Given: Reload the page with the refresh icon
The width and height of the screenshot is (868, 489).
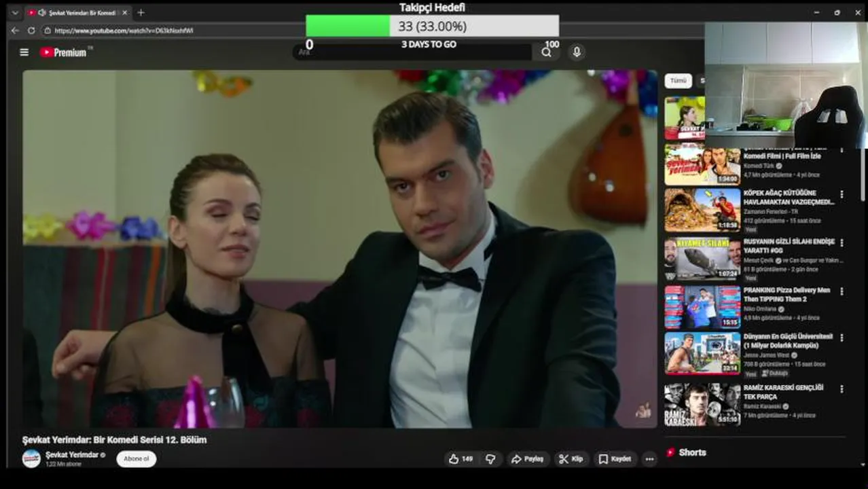Looking at the screenshot, I should click(x=31, y=31).
